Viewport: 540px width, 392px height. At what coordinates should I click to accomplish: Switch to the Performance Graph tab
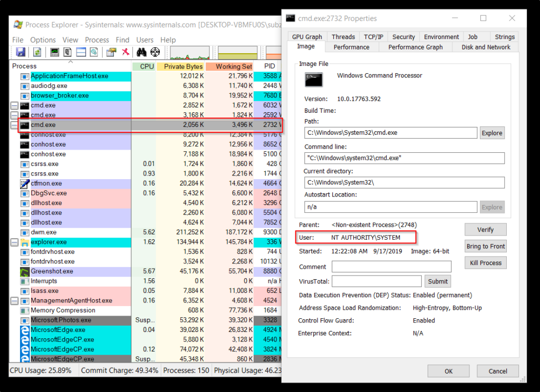(416, 47)
